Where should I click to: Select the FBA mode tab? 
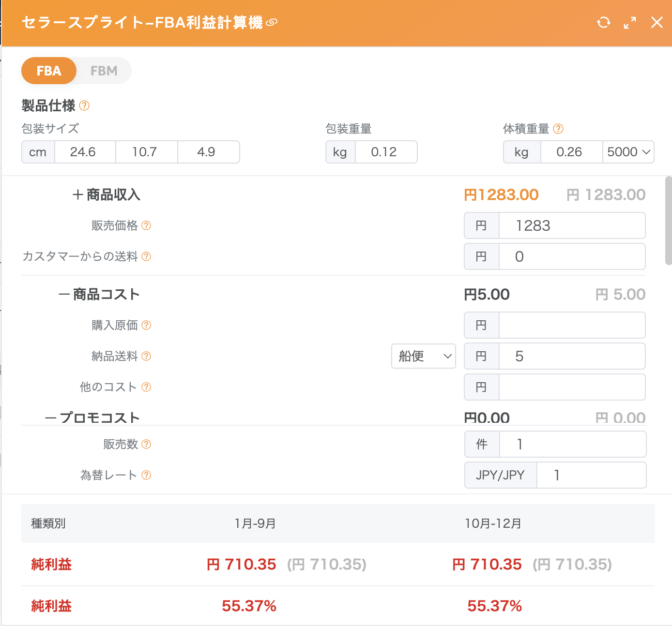coord(49,71)
